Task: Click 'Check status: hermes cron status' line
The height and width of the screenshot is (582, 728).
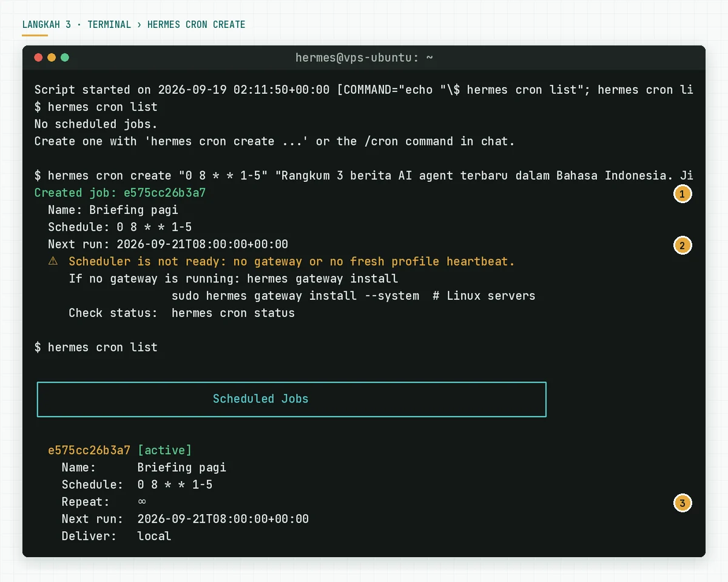Action: click(x=181, y=313)
